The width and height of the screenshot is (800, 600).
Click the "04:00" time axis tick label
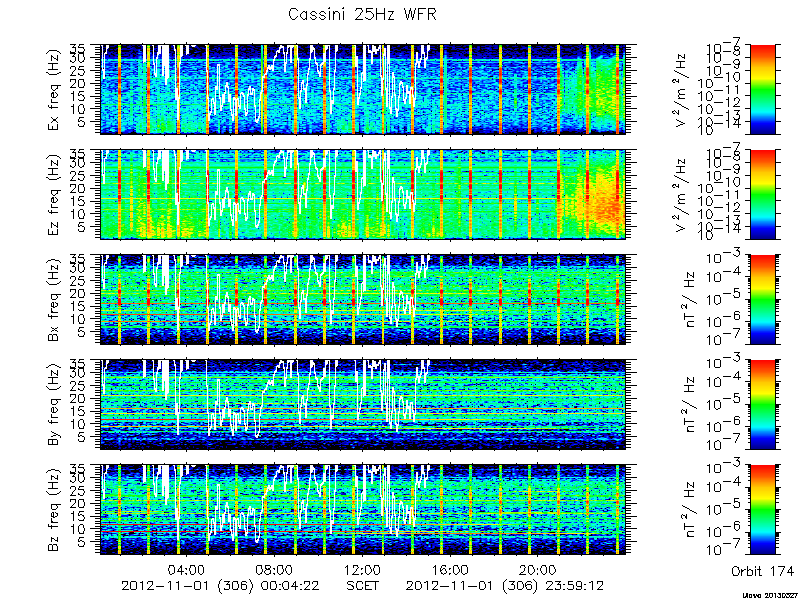click(187, 569)
